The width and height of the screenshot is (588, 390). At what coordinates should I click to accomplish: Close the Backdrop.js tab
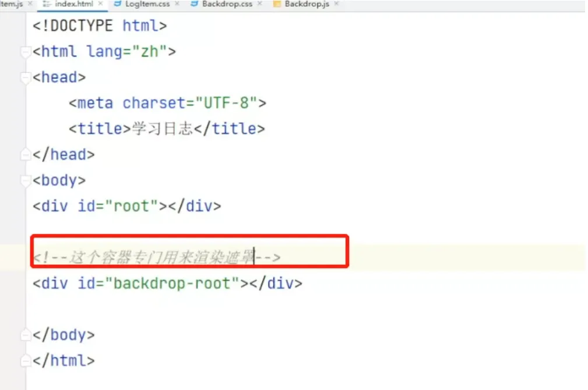point(336,3)
